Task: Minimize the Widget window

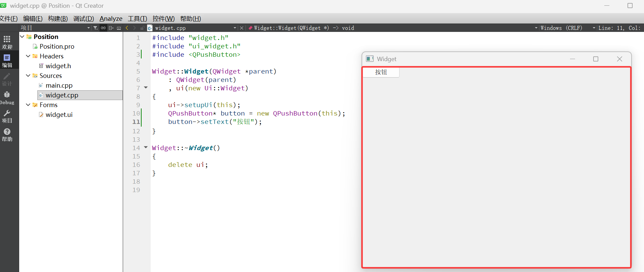Action: pos(572,59)
